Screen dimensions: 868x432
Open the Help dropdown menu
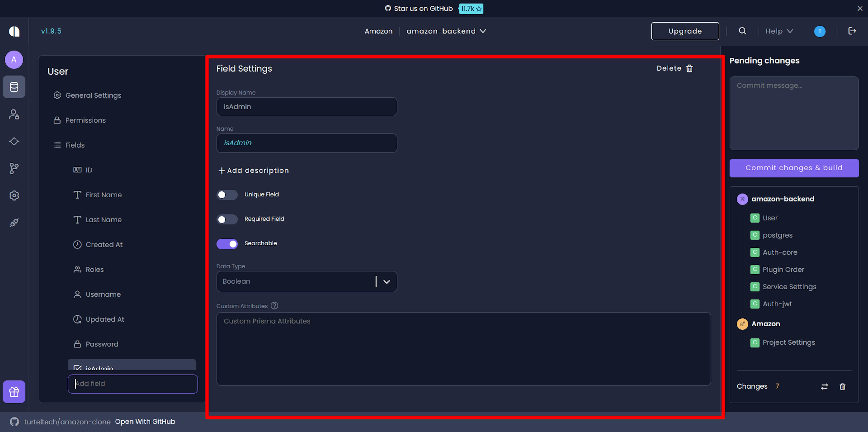[x=779, y=31]
